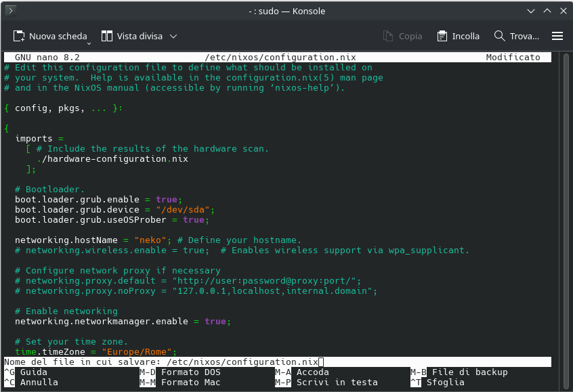Click the ^G Guida help shortcut

(27, 372)
